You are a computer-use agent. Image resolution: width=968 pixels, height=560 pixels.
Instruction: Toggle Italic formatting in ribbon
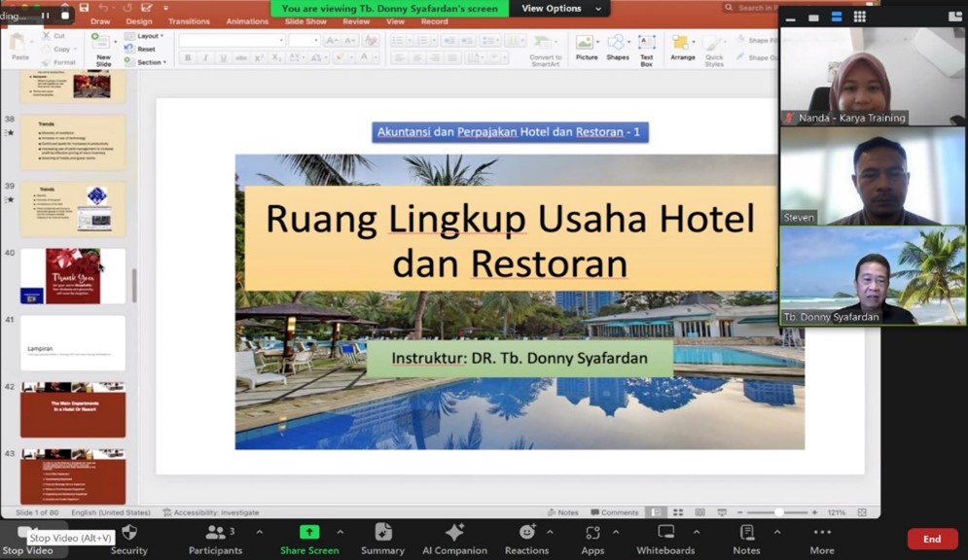coord(205,57)
